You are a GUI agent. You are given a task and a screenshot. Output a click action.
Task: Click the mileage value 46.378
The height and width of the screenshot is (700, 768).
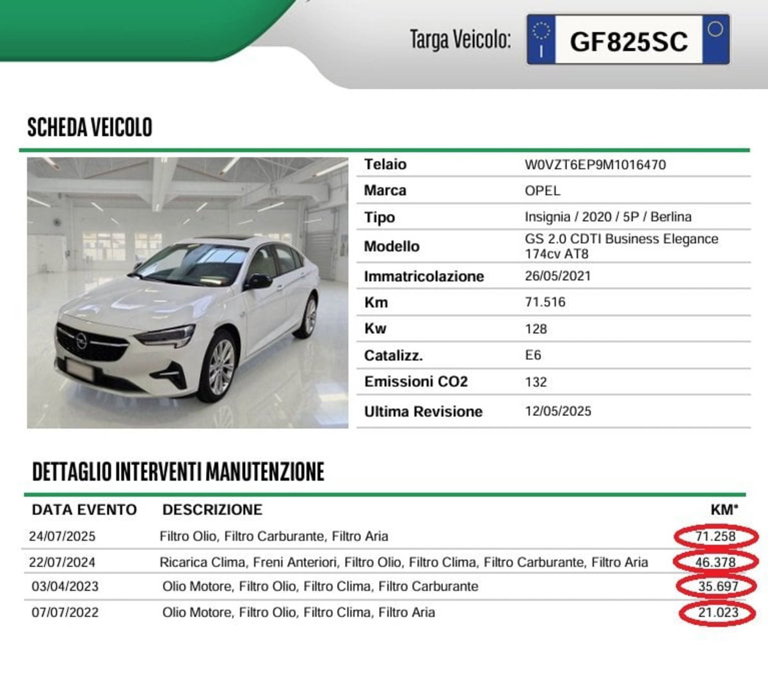(716, 562)
